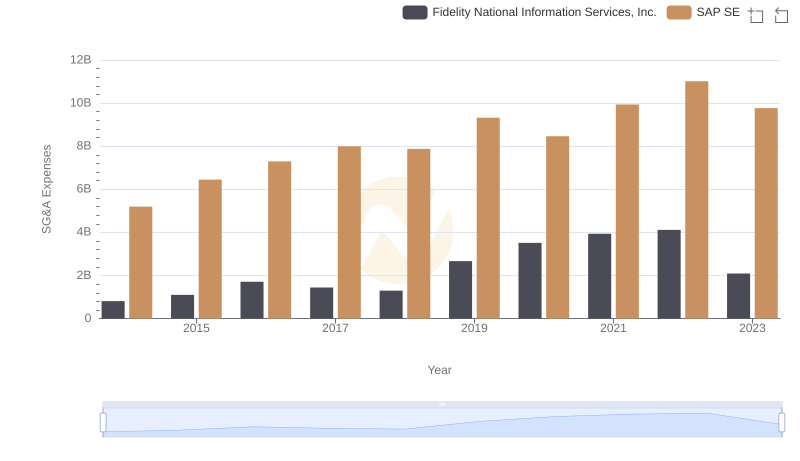This screenshot has height=461, width=800.
Task: Click the zoom-in icon beside the legend
Action: point(756,14)
